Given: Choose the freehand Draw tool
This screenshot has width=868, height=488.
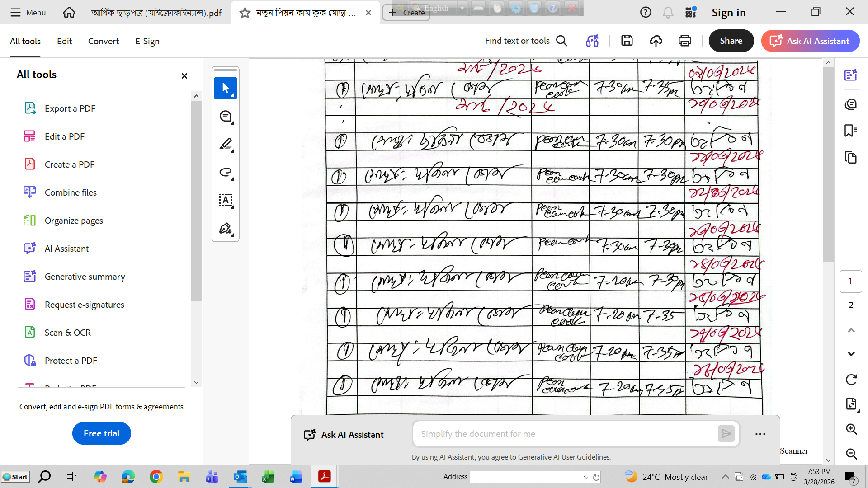Looking at the screenshot, I should coord(225,172).
